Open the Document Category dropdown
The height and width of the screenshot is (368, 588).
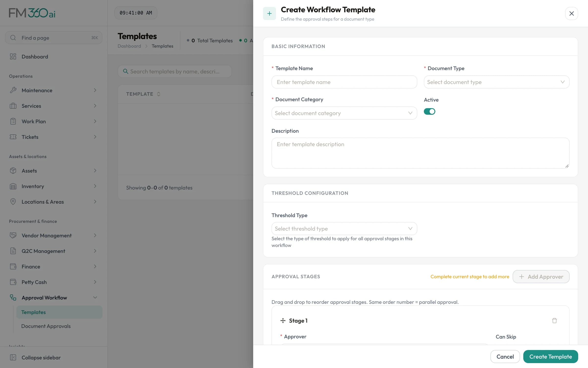point(344,113)
